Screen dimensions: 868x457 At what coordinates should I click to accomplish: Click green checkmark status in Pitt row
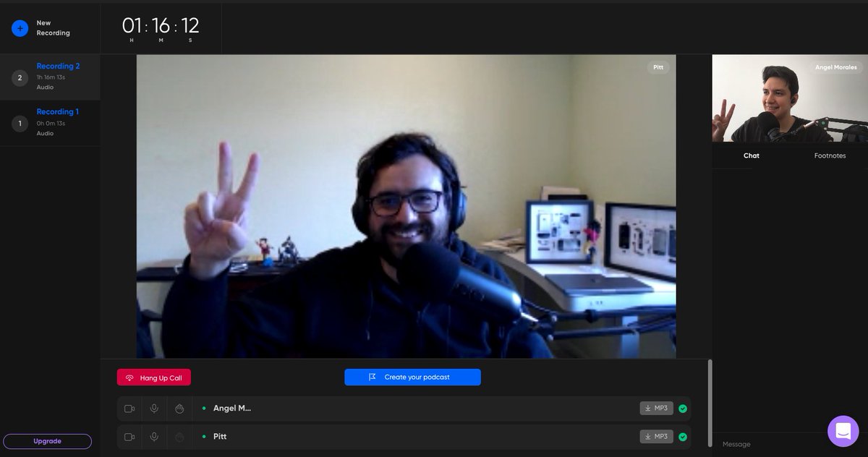coord(683,437)
